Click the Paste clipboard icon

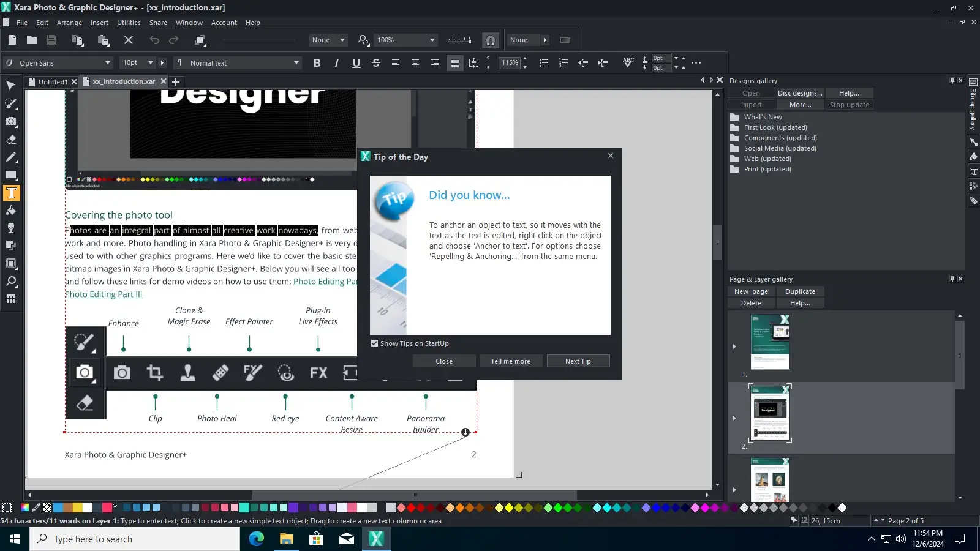pos(103,40)
